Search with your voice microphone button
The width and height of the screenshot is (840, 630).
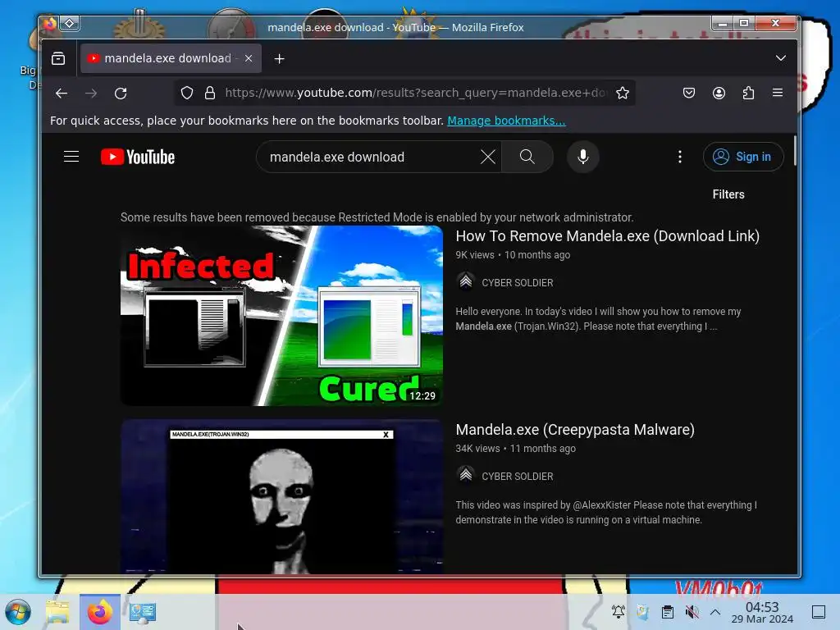583,157
